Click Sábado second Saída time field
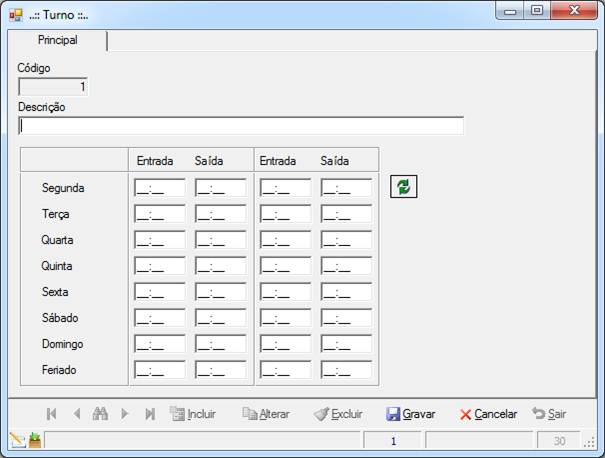The image size is (605, 458). (346, 318)
